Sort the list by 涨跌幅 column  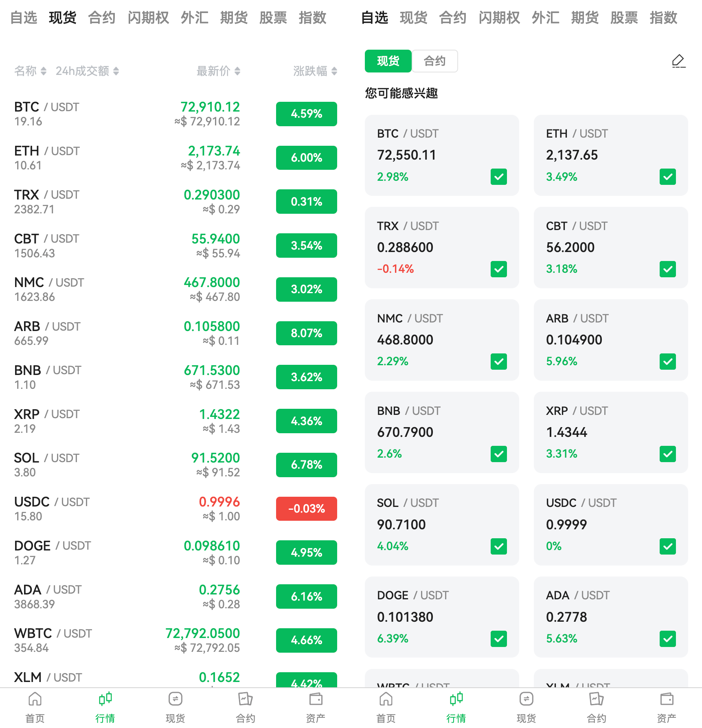coord(315,71)
